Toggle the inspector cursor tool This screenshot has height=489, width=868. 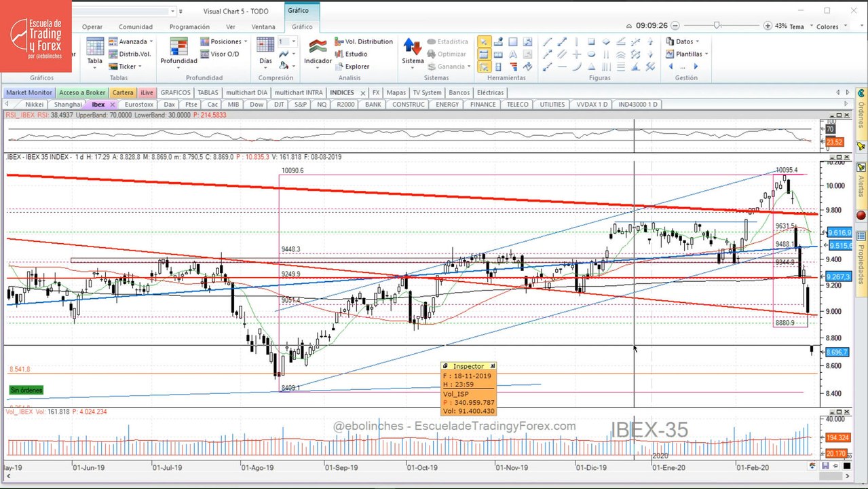tap(485, 67)
